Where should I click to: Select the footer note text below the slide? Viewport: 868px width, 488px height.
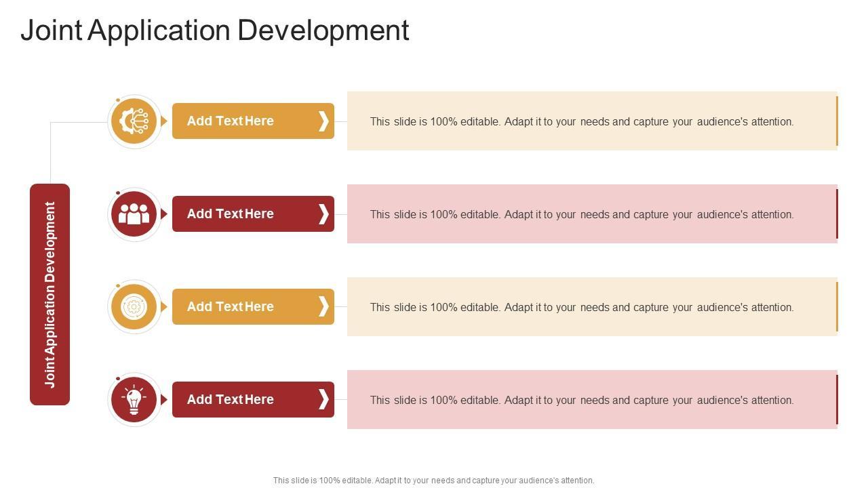(433, 481)
